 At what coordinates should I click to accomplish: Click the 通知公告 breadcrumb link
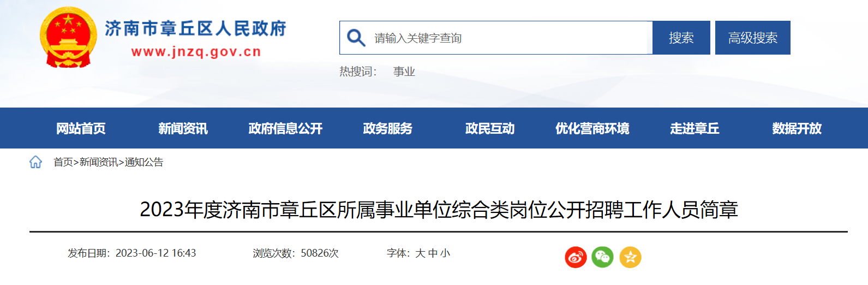click(x=144, y=162)
